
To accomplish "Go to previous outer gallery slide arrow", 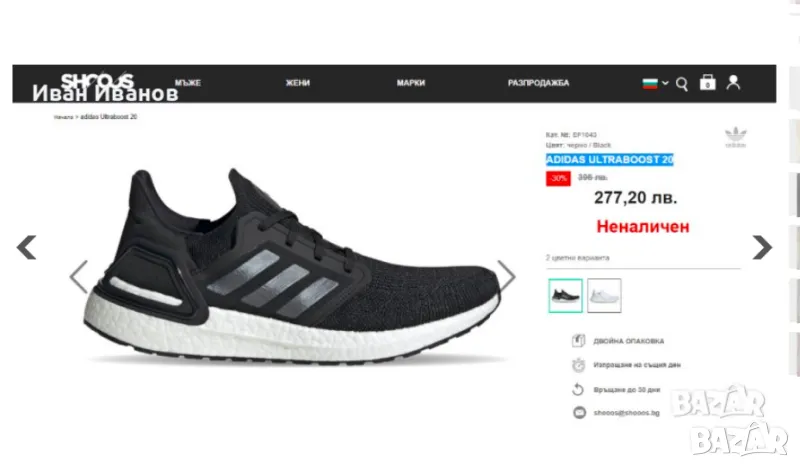I will click(27, 248).
